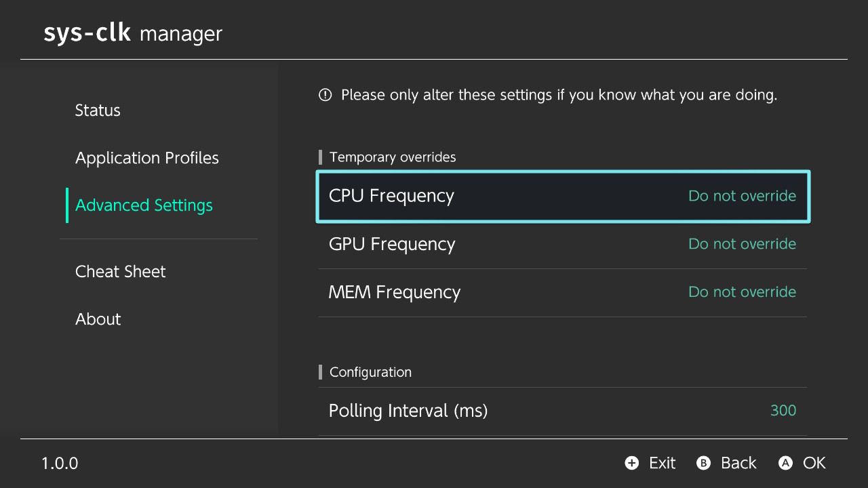
Task: Open Application Profiles from the sidebar
Action: point(146,157)
